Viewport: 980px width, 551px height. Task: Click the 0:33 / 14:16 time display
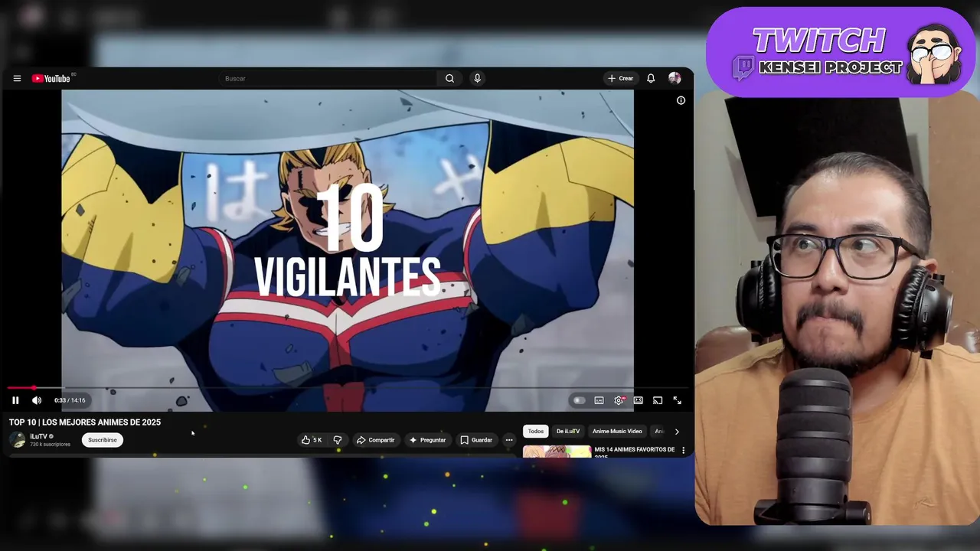70,400
